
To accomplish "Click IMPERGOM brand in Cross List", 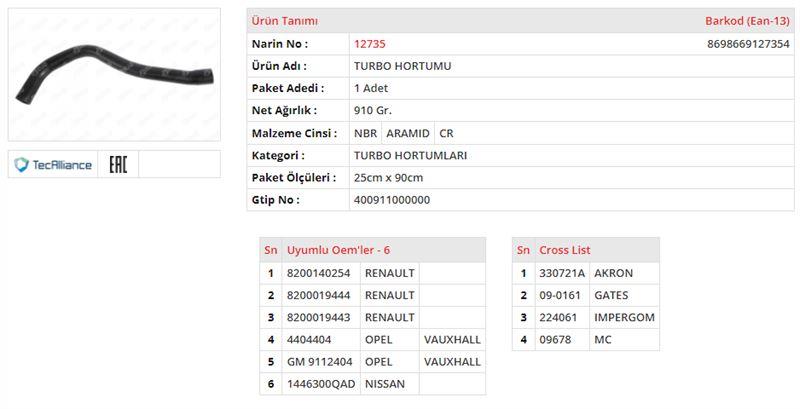I will (624, 317).
